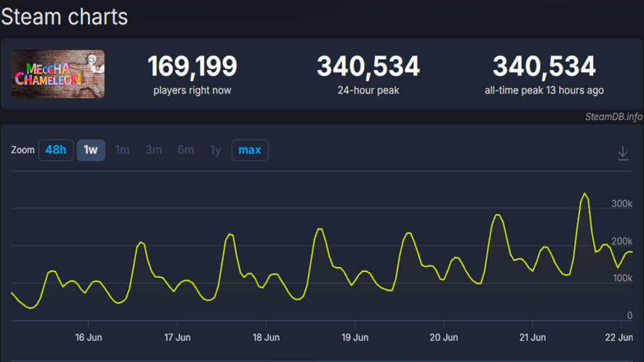Viewport: 644px width, 362px height.
Task: Click the Zoom label
Action: 23,150
